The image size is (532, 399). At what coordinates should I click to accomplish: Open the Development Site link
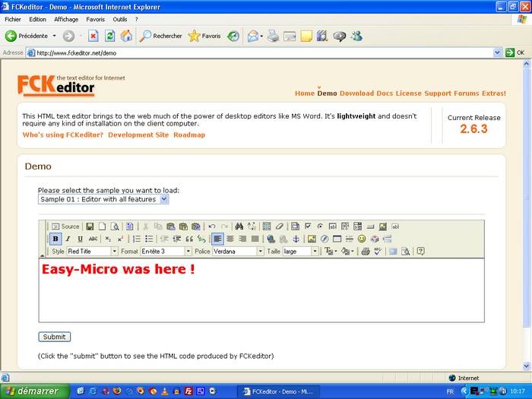point(138,135)
